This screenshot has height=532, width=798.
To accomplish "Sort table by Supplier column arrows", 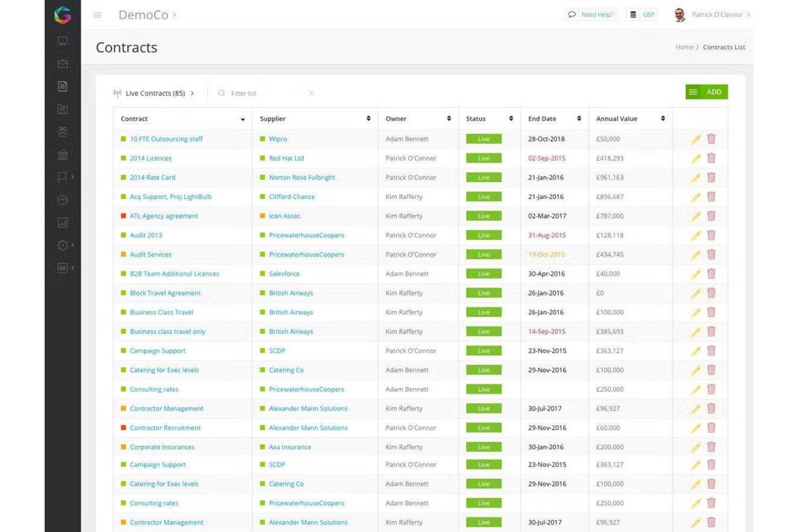I will [x=368, y=119].
